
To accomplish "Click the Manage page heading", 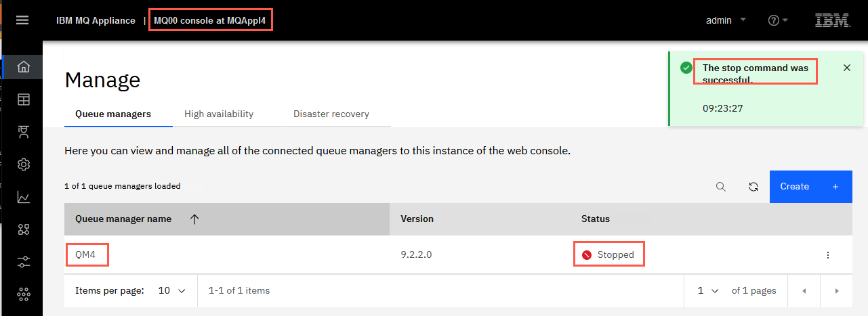I will (x=102, y=81).
